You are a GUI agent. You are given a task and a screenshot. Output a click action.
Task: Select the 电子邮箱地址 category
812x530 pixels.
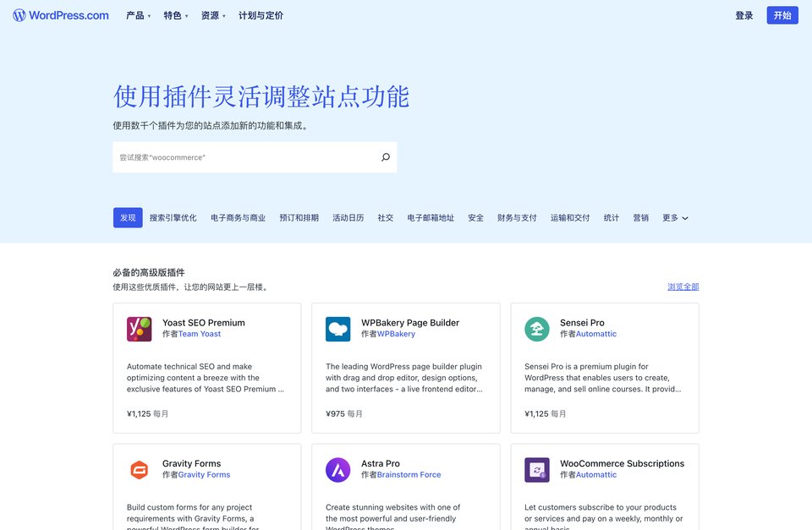tap(431, 218)
